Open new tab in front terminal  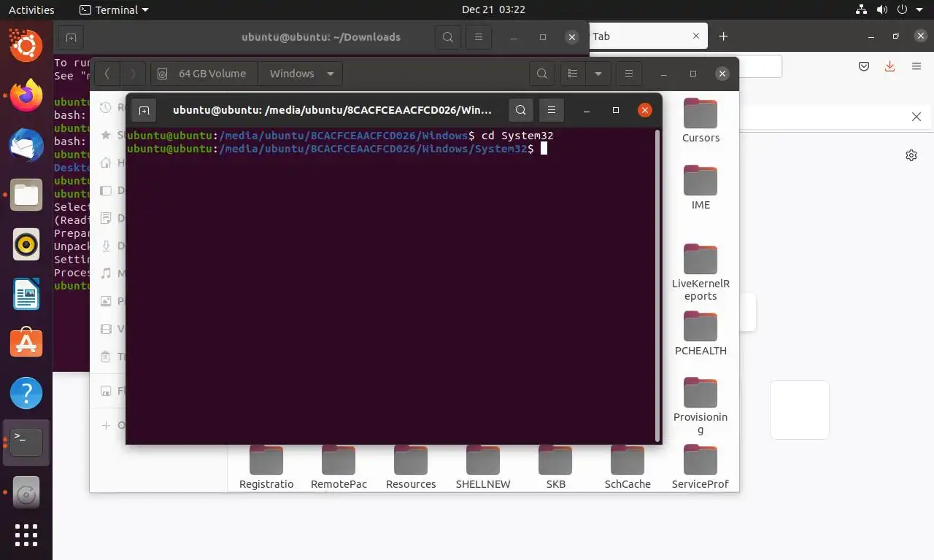point(144,110)
